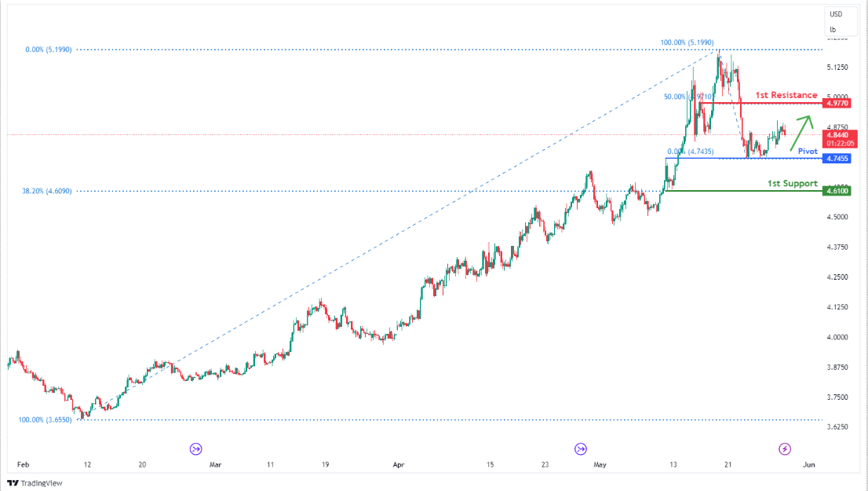This screenshot has height=491, width=868.
Task: Click the 4.9770 resistance price tag
Action: pyautogui.click(x=837, y=103)
